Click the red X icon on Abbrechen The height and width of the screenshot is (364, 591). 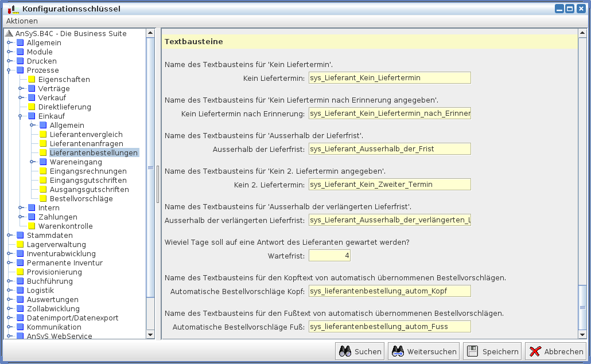(535, 352)
